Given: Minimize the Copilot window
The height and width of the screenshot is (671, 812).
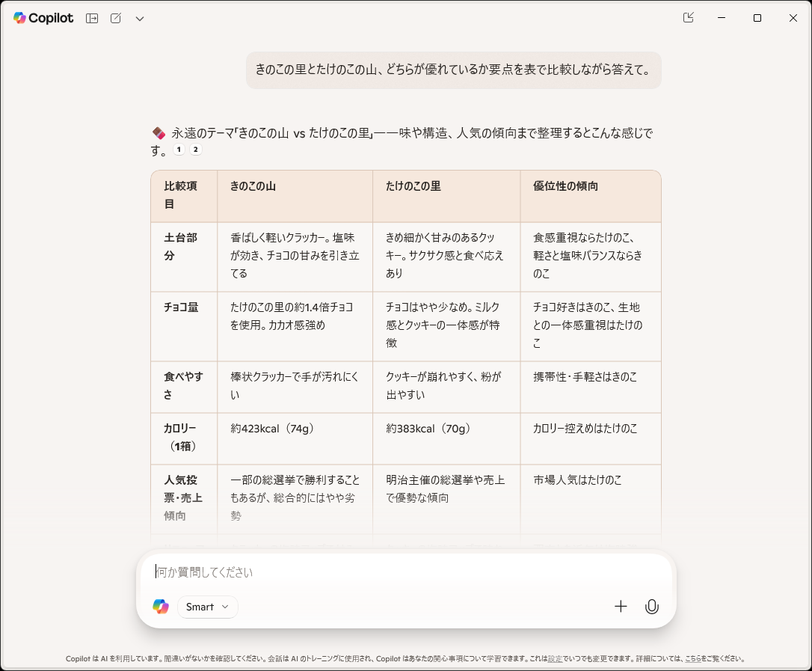Looking at the screenshot, I should pos(721,17).
